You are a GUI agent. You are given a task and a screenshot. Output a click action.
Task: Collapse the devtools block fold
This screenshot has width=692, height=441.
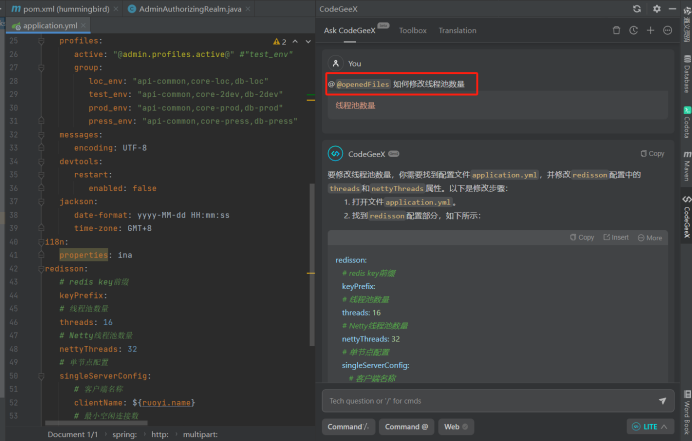point(41,162)
